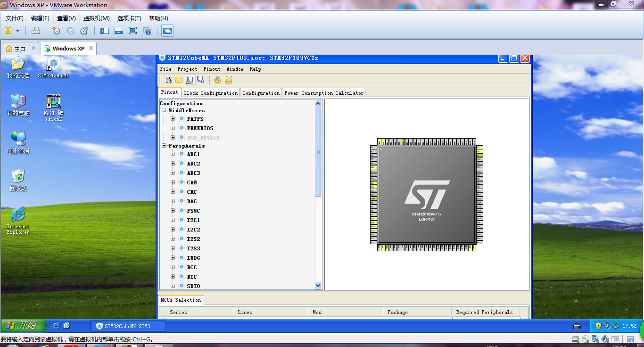Click the My Documents desktop icon
The height and width of the screenshot is (347, 644).
pyautogui.click(x=18, y=67)
